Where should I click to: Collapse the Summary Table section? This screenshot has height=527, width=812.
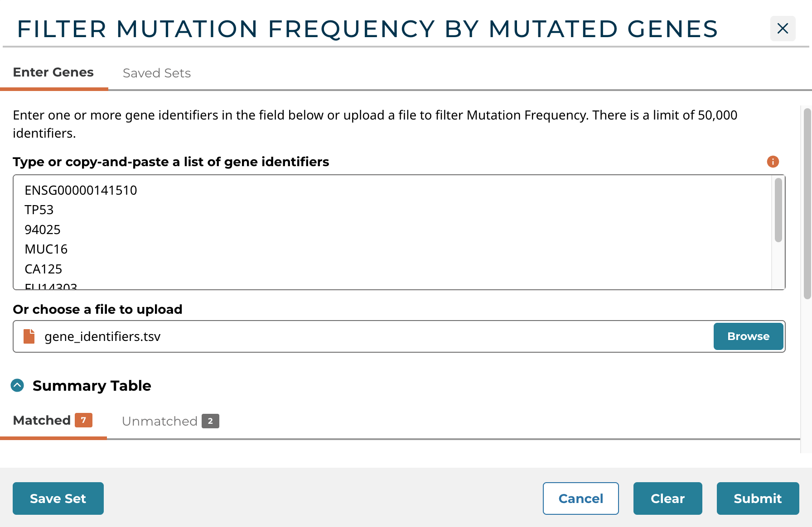[18, 385]
